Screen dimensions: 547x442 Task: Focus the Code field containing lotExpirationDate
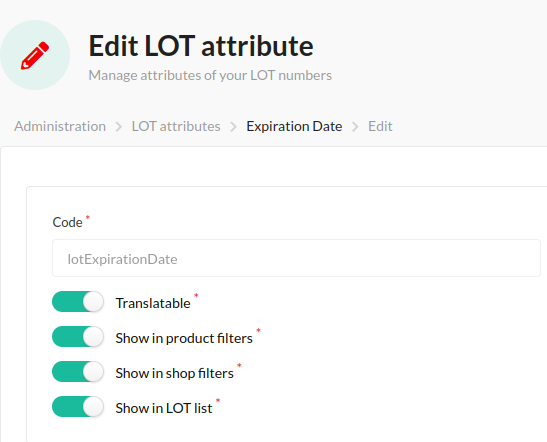[296, 258]
